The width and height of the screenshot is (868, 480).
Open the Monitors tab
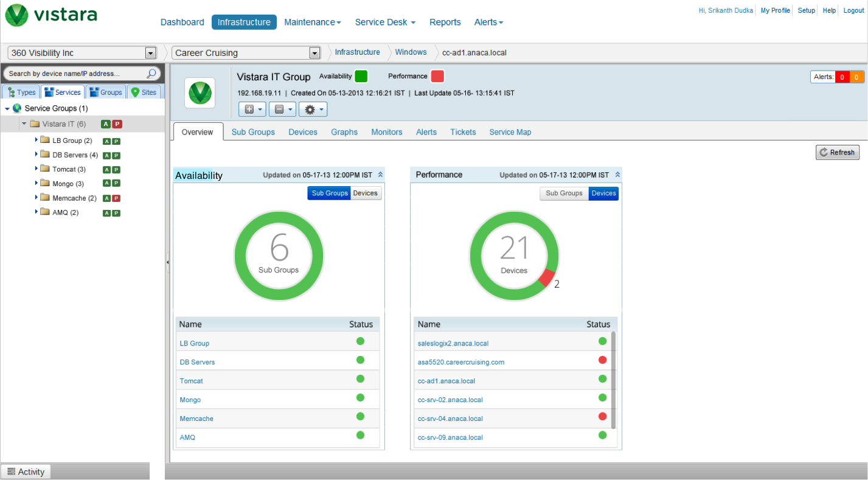click(387, 132)
